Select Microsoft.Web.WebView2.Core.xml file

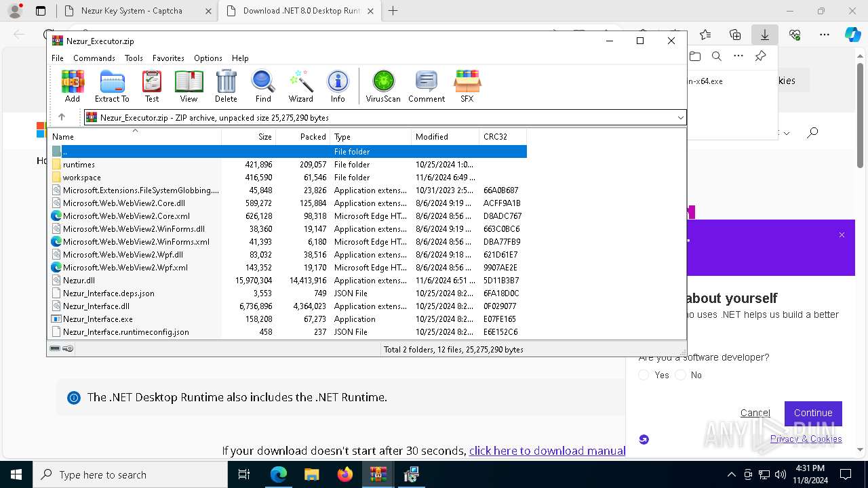point(288,216)
